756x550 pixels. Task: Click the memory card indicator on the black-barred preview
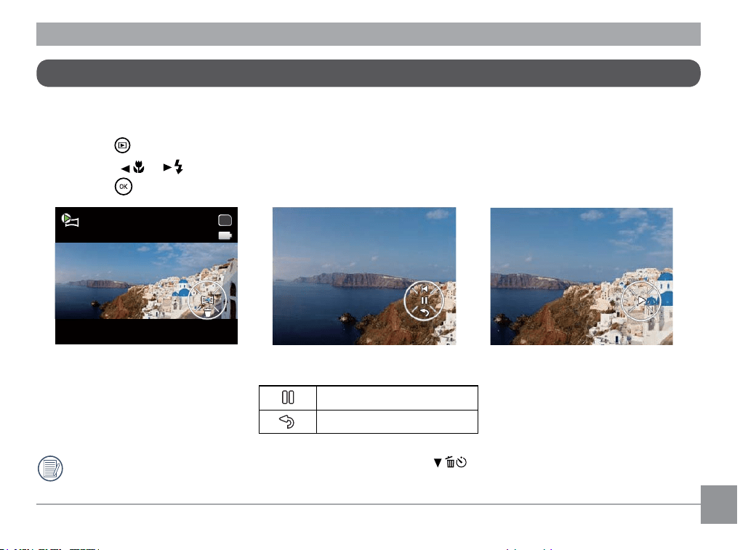(225, 220)
